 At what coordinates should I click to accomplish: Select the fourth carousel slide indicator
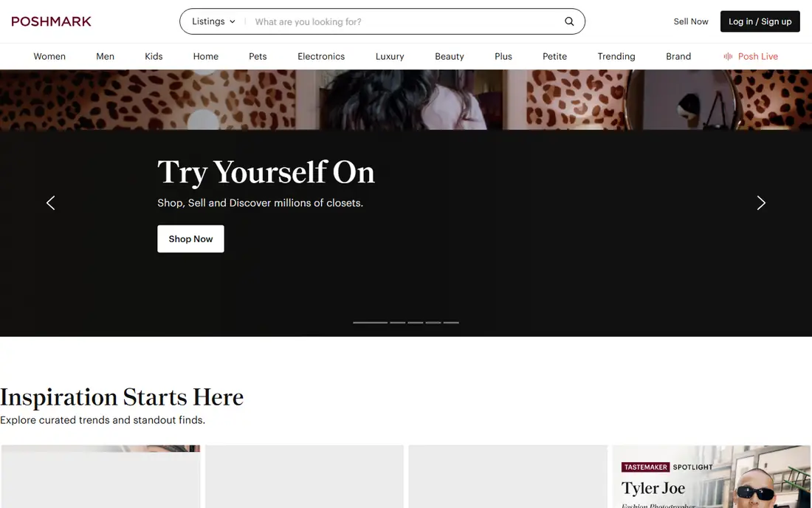tap(433, 323)
